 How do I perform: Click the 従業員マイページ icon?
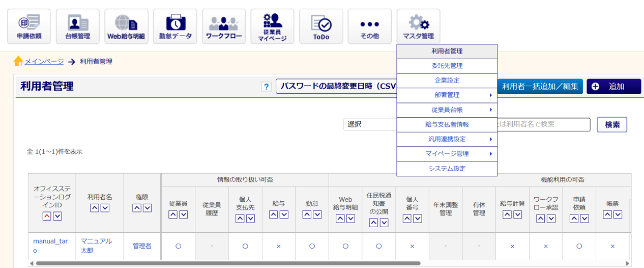point(272,26)
